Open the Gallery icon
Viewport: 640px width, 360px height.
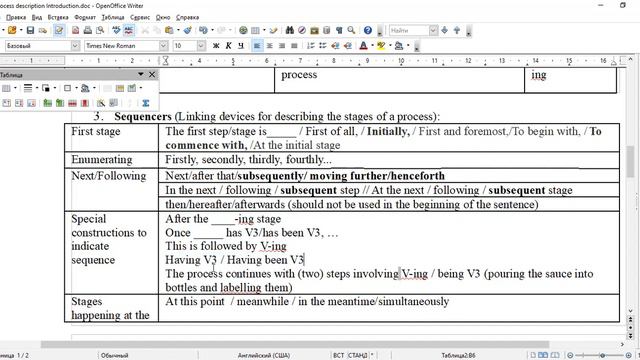(x=314, y=30)
